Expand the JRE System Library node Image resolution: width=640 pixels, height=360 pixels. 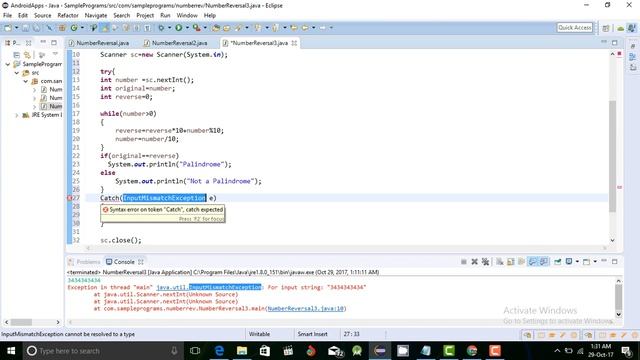tap(17, 115)
